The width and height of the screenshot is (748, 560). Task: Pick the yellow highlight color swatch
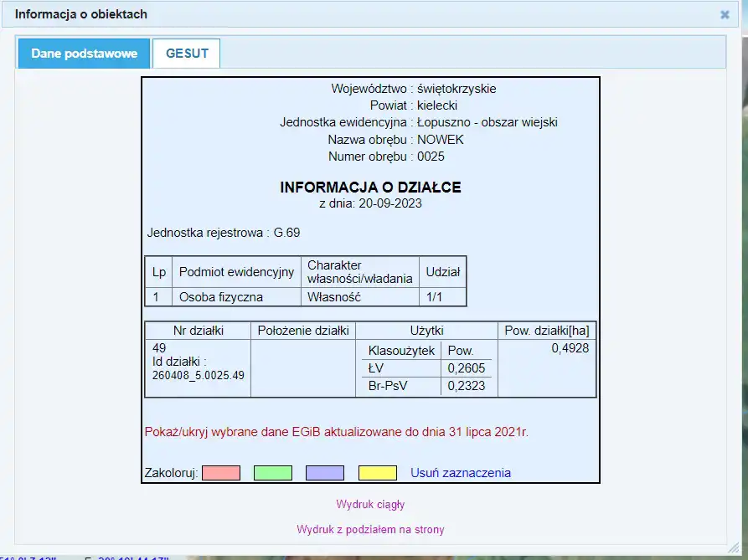coord(377,473)
